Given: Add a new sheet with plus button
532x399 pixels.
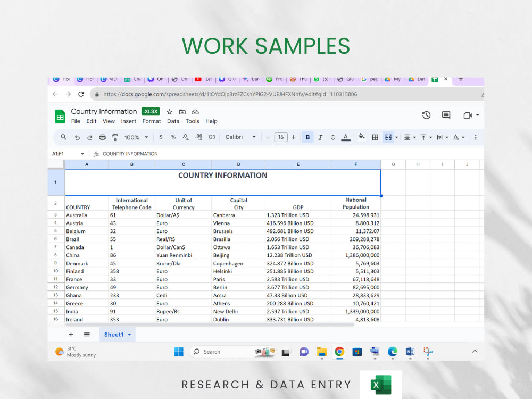Looking at the screenshot, I should [71, 335].
